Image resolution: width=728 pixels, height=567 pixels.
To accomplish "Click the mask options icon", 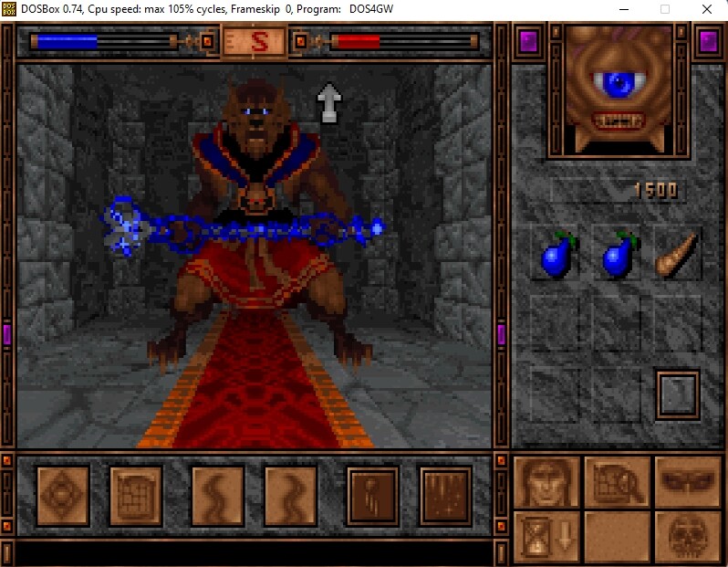I will 689,482.
